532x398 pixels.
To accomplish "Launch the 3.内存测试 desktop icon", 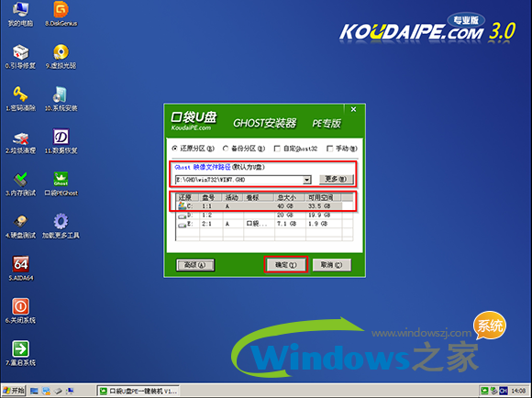I will coord(20,184).
